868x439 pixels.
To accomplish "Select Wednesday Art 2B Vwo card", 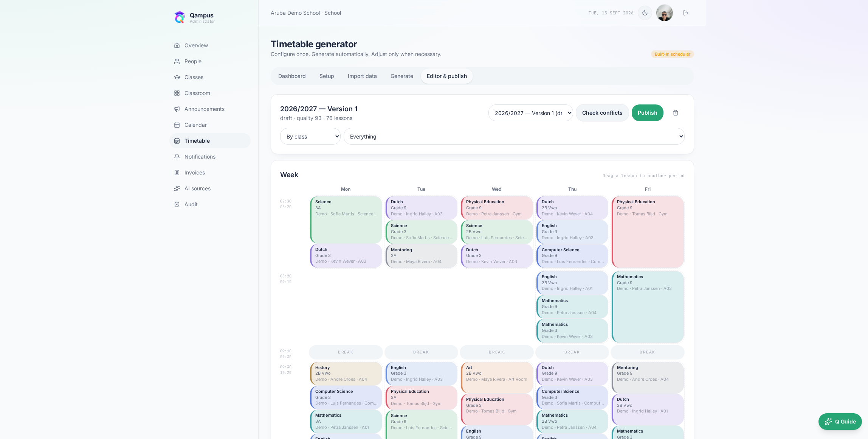I will pyautogui.click(x=497, y=377).
